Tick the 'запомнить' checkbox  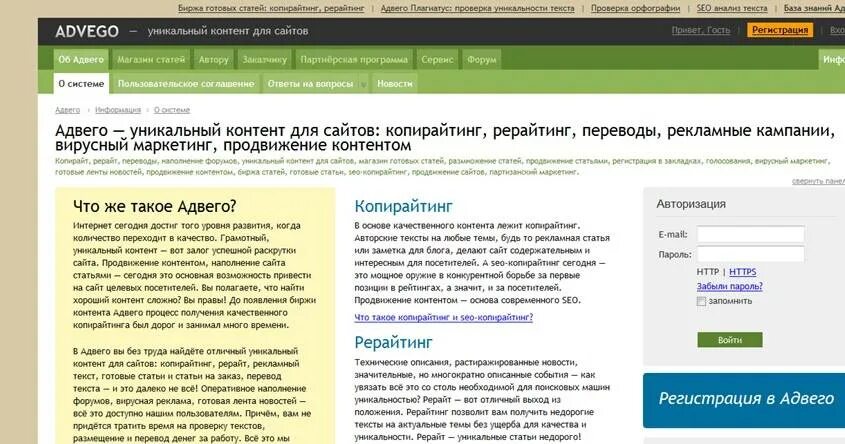pos(701,301)
